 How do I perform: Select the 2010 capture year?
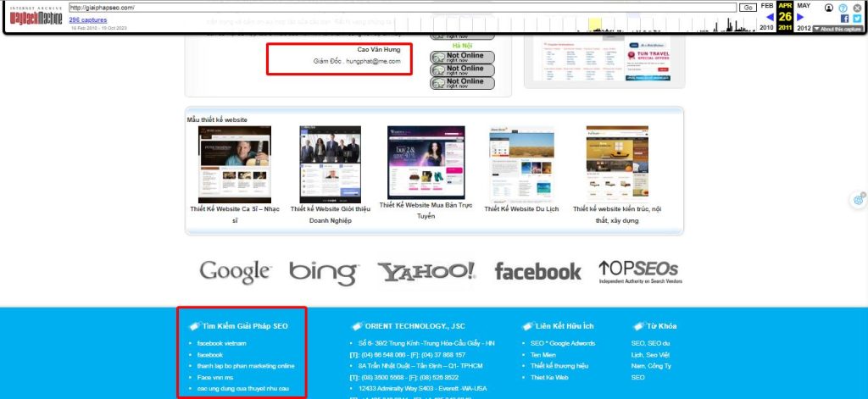(766, 28)
